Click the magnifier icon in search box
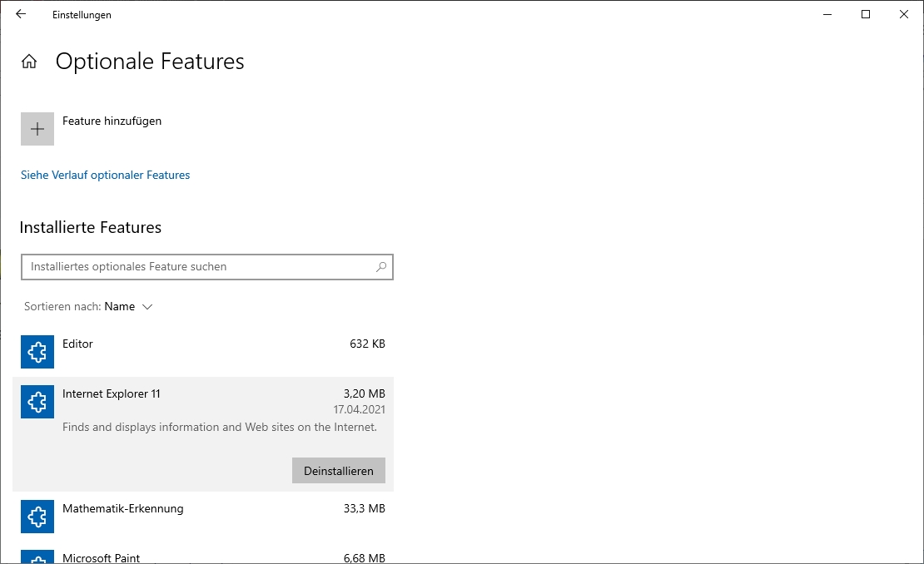Image resolution: width=924 pixels, height=564 pixels. coord(381,267)
